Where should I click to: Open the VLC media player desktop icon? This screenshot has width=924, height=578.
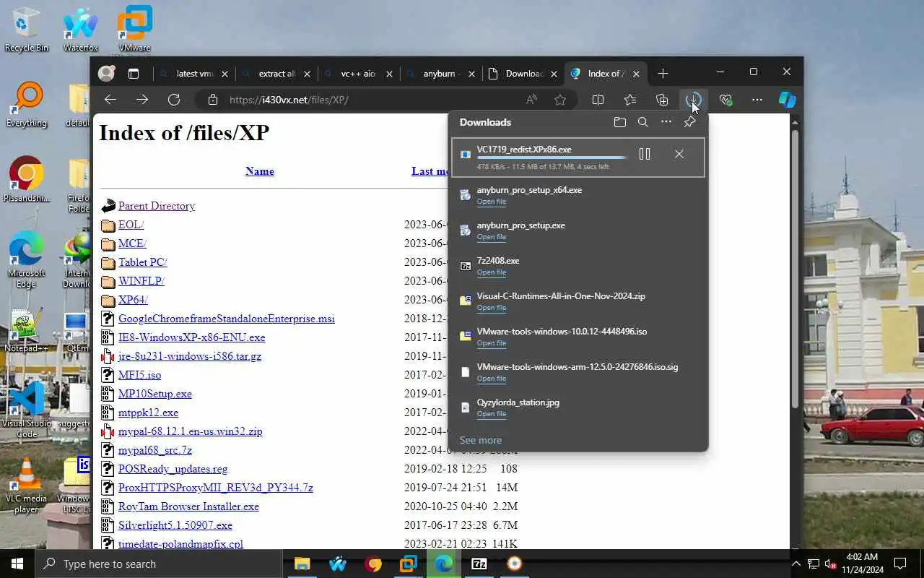pos(26,484)
